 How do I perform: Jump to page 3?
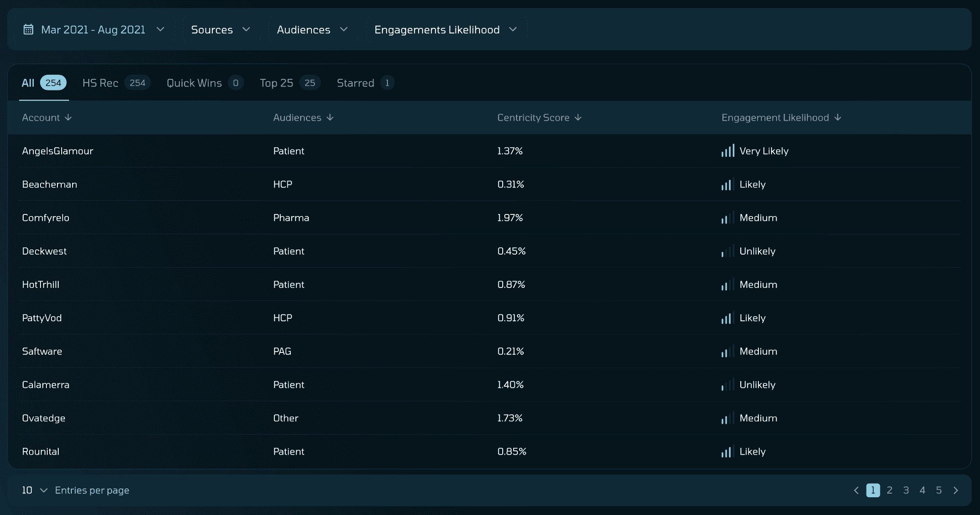click(x=906, y=490)
